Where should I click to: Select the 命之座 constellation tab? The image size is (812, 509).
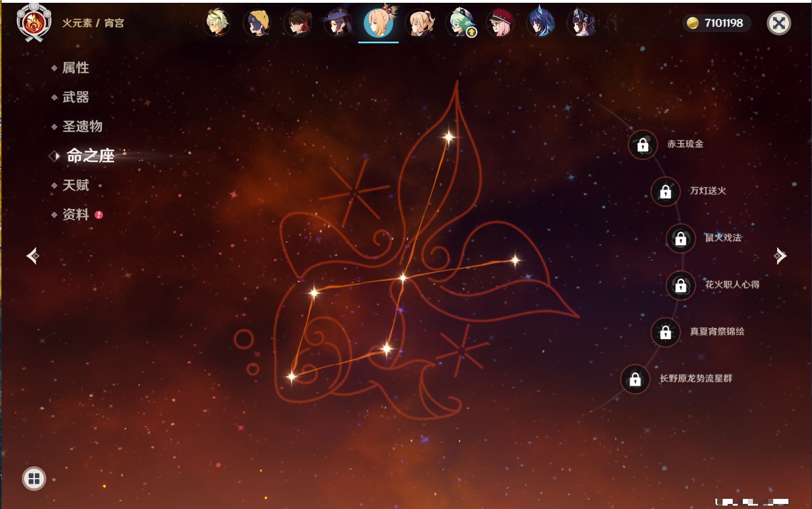(x=90, y=156)
